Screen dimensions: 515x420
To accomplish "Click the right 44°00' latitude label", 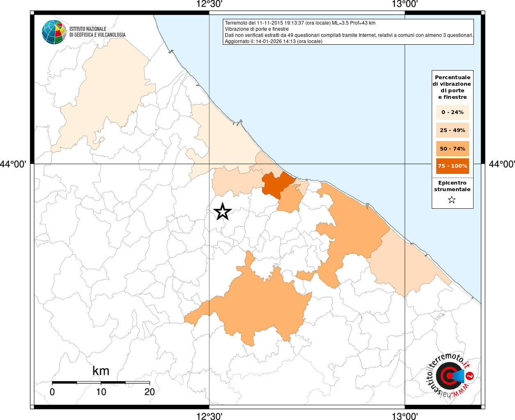I will (501, 164).
